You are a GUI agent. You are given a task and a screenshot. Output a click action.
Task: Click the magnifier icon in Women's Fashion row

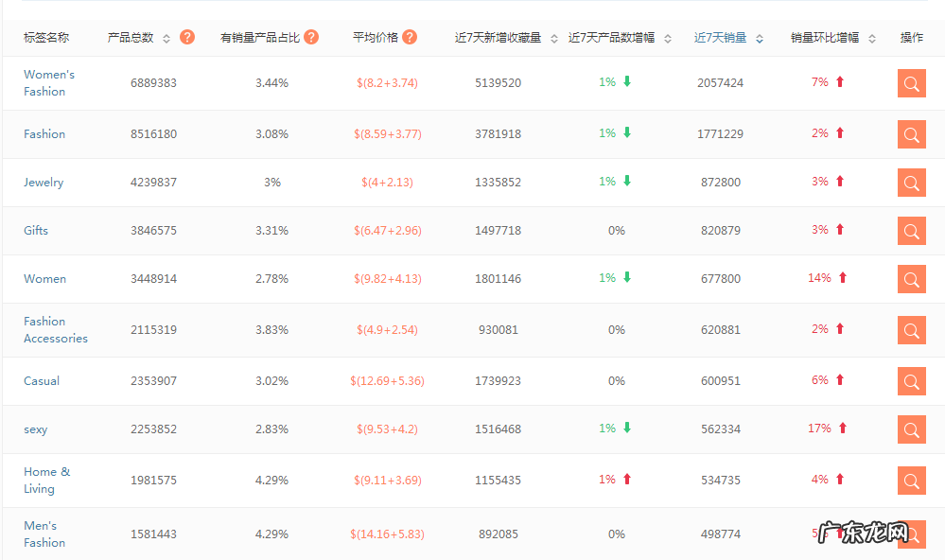(911, 83)
